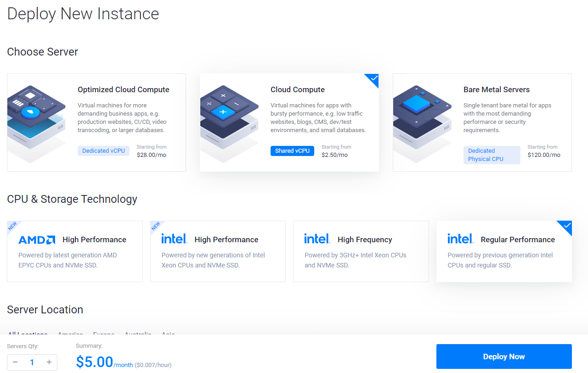
Task: Click the $5.00 monthly summary price
Action: (95, 362)
